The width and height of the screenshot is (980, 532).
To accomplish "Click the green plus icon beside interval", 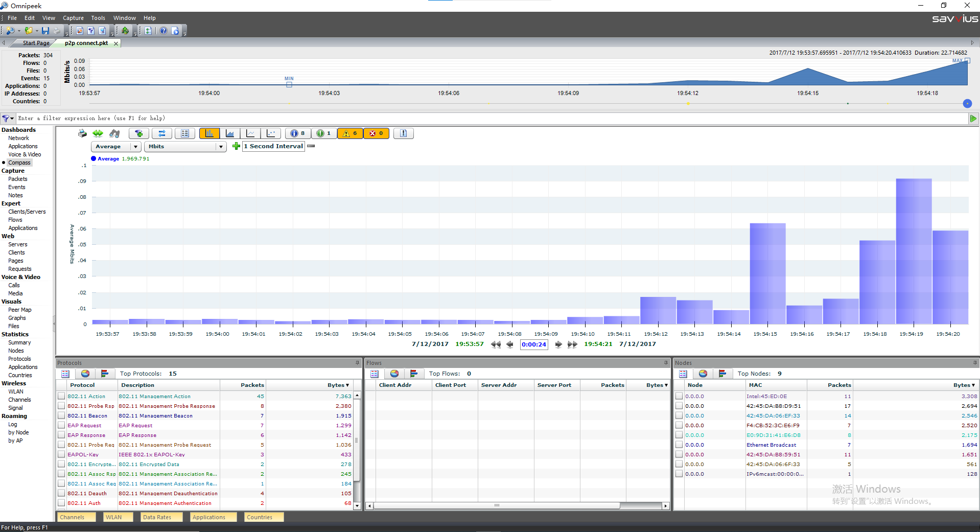I will point(236,146).
